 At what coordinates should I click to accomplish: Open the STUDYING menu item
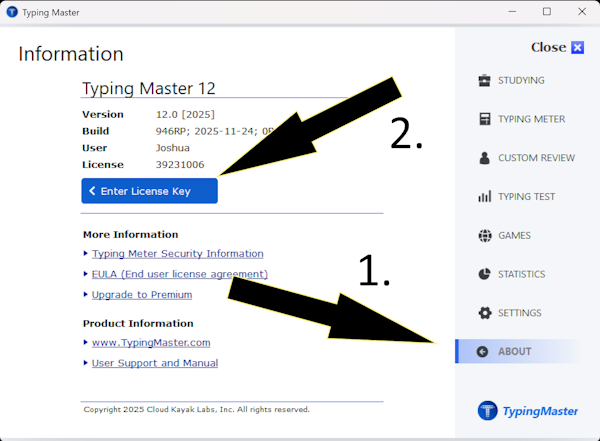[521, 80]
